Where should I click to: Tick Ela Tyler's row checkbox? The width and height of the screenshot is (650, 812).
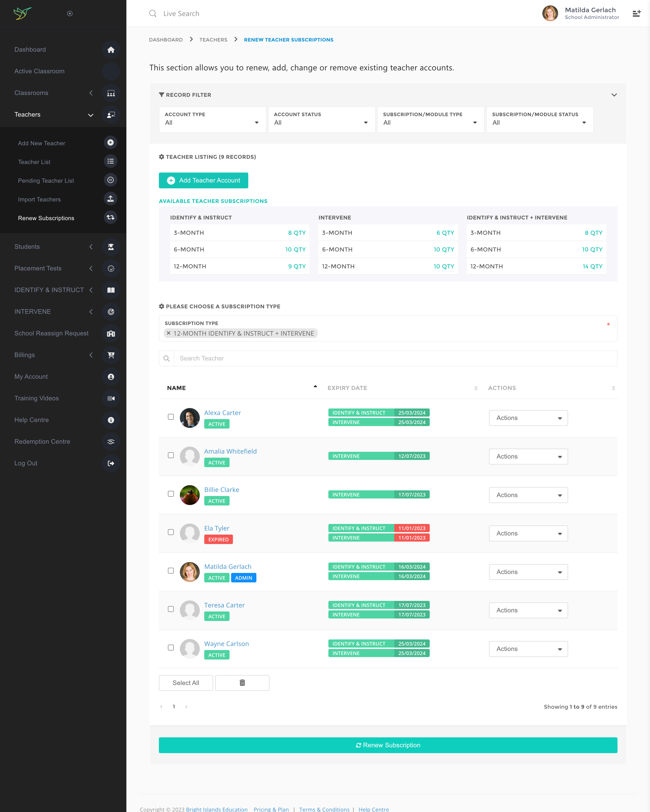point(171,532)
